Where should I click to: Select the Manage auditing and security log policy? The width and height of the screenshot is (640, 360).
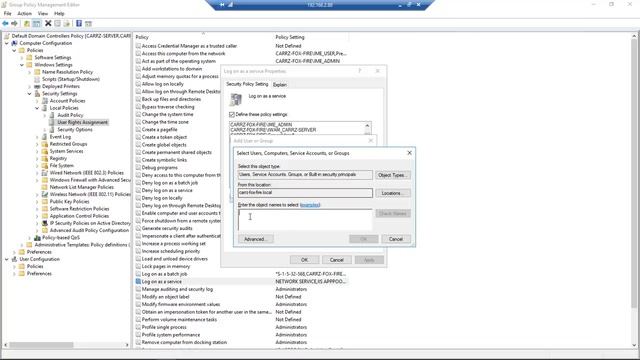(177, 289)
